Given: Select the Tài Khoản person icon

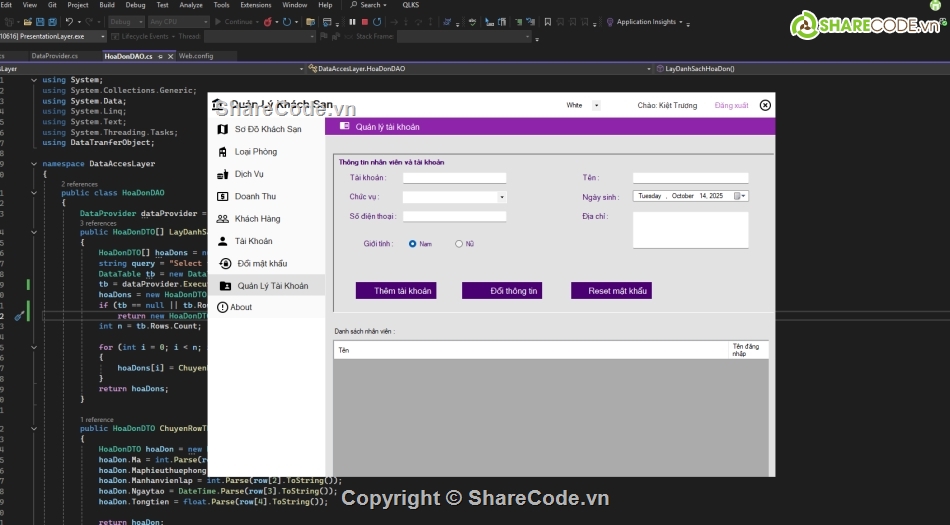Looking at the screenshot, I should click(222, 241).
